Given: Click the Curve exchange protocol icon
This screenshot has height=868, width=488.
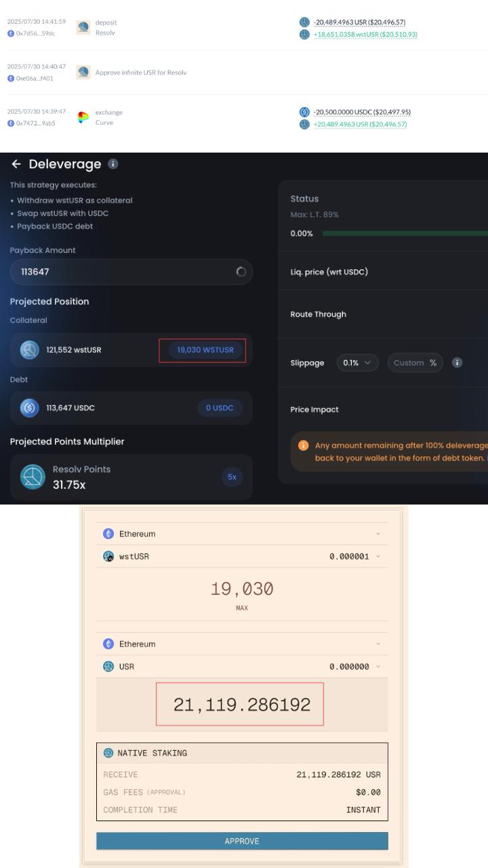Looking at the screenshot, I should click(x=83, y=117).
